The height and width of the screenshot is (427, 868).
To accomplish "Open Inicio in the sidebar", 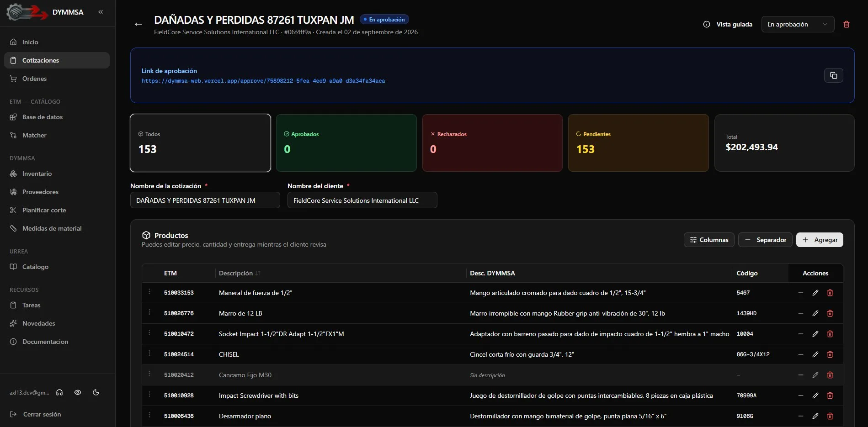I will coord(57,42).
